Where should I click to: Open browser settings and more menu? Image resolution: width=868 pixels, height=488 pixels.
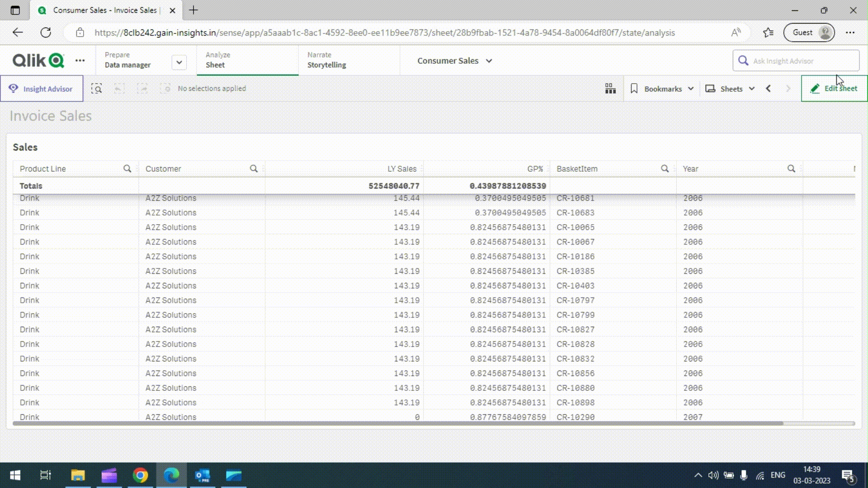click(850, 33)
